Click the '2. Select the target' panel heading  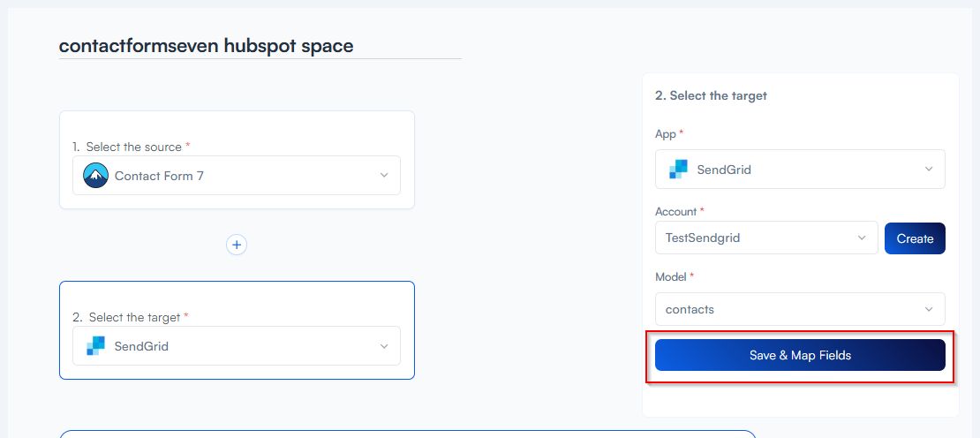pyautogui.click(x=711, y=95)
